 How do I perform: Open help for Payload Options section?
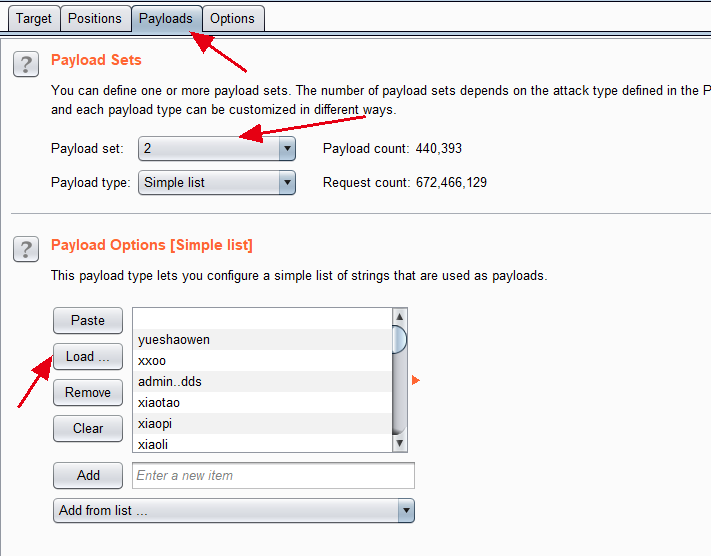(26, 249)
